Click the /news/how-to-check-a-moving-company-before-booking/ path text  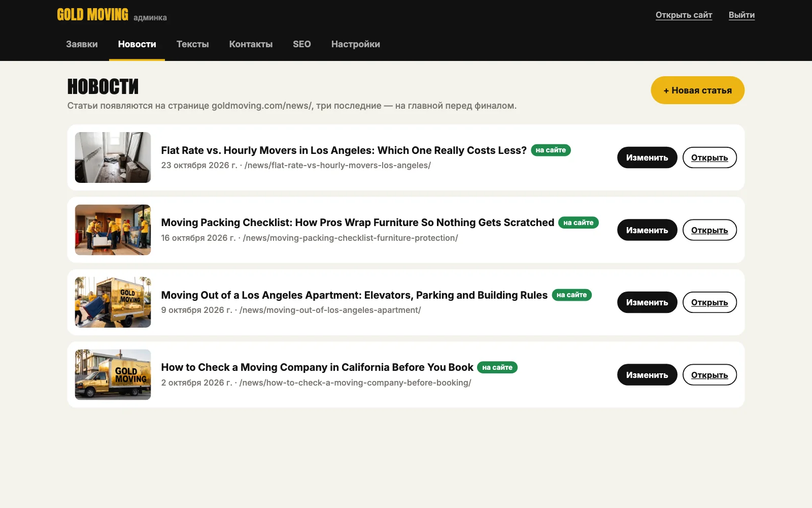pos(355,383)
